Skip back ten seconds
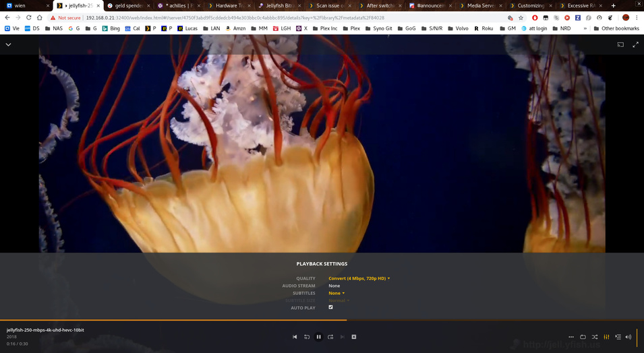 point(306,337)
